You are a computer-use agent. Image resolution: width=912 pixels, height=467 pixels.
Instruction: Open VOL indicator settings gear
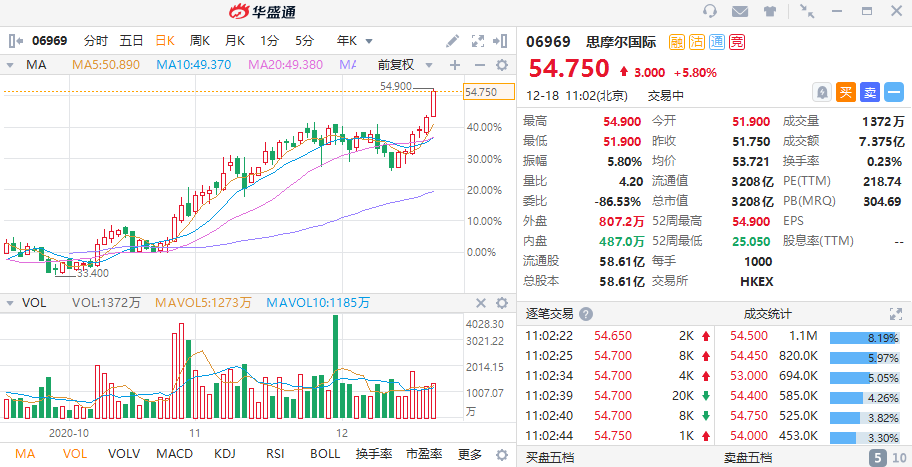501,302
